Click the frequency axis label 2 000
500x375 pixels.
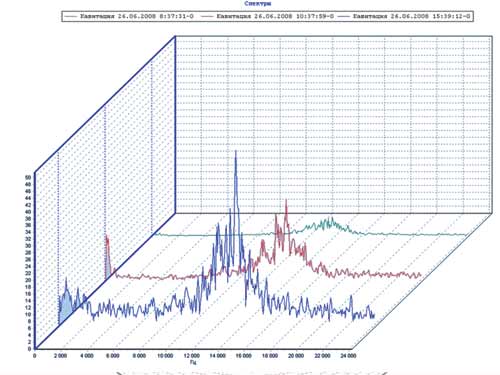[x=61, y=356]
